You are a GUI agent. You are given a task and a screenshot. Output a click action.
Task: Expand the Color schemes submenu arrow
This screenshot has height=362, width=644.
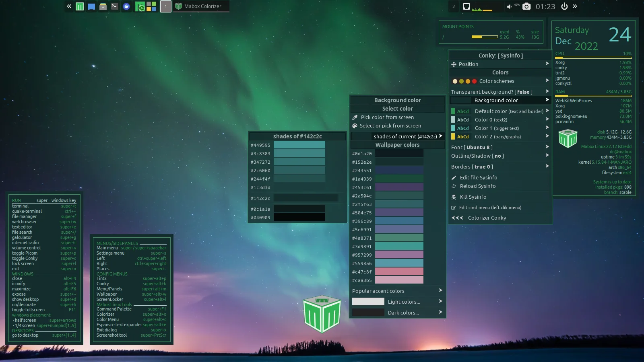[547, 81]
